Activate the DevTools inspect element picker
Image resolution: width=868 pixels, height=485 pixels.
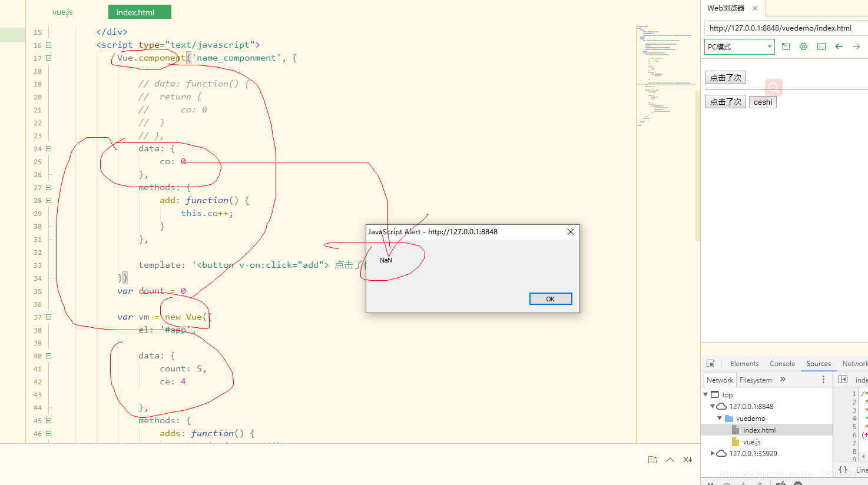coord(711,364)
